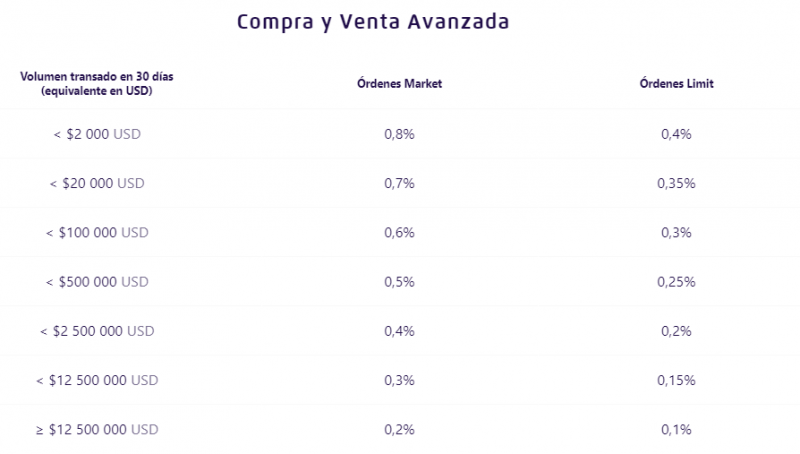Click the 0,25% limit fee value
Screen dimensions: 800x454
coord(677,282)
